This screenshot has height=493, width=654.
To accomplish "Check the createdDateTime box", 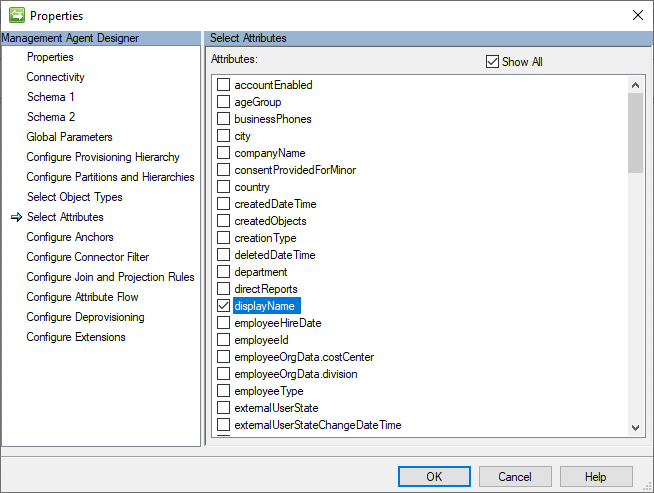I will tap(224, 204).
